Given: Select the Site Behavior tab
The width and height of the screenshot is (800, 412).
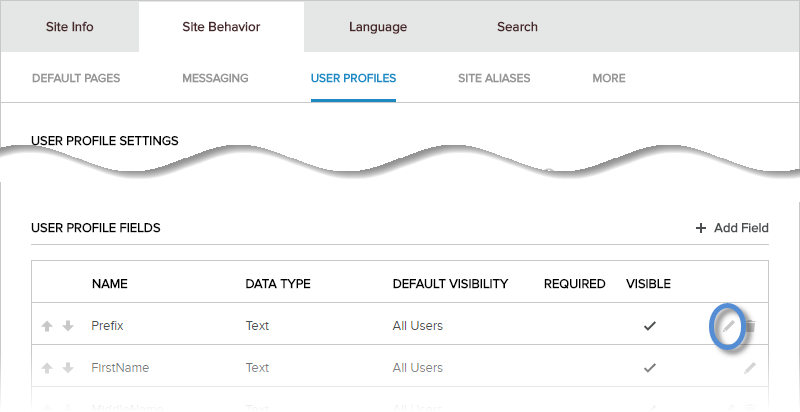Looking at the screenshot, I should click(x=221, y=27).
